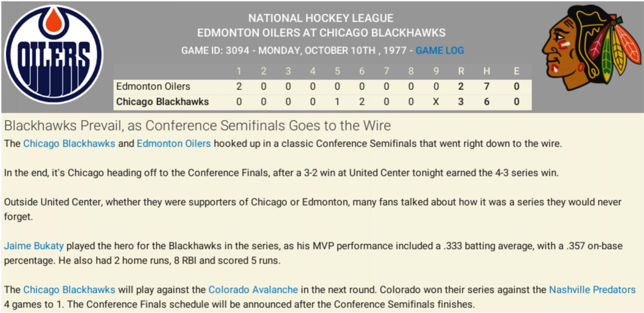Click the X in the ninth inning

coord(436,102)
